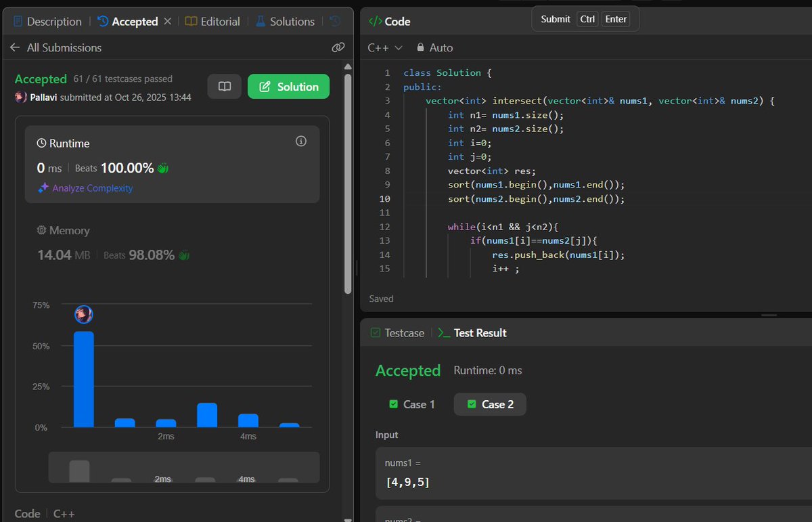Toggle the Auto lock setting
This screenshot has height=522, width=812.
434,47
